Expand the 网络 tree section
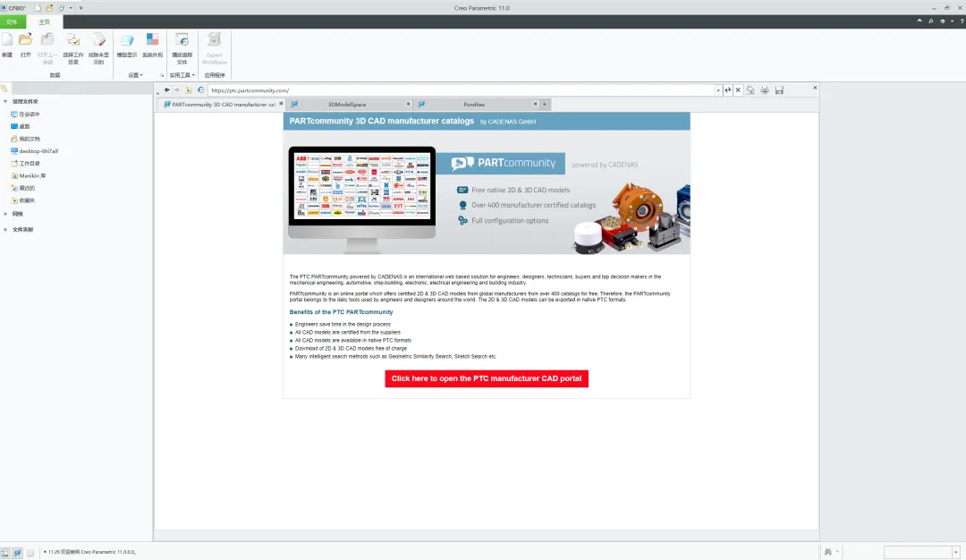This screenshot has width=966, height=560. [5, 214]
